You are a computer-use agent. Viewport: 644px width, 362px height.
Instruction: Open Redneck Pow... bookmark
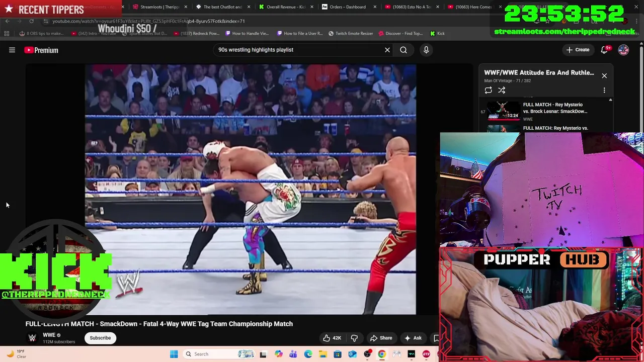click(x=197, y=33)
